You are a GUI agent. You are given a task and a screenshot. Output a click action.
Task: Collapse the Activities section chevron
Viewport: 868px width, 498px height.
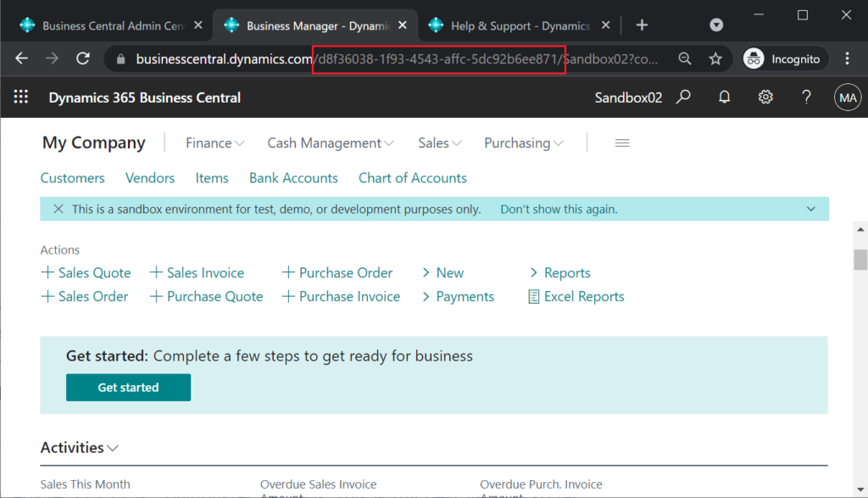tap(113, 448)
